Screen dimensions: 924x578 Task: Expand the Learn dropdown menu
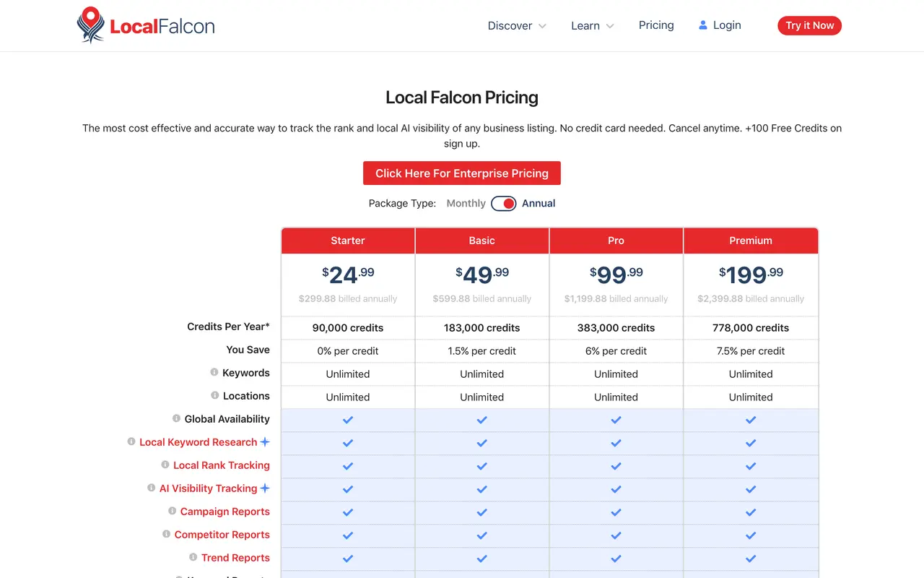tap(593, 26)
